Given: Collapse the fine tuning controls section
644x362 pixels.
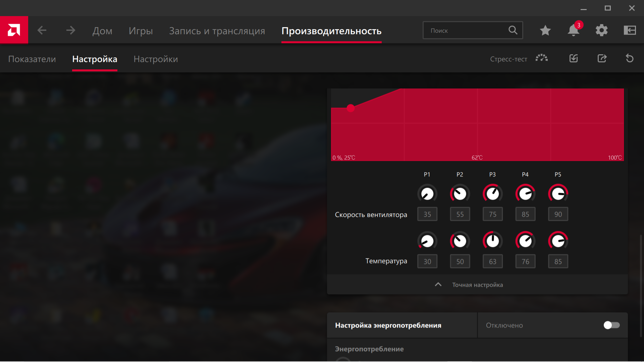Looking at the screenshot, I should [438, 285].
